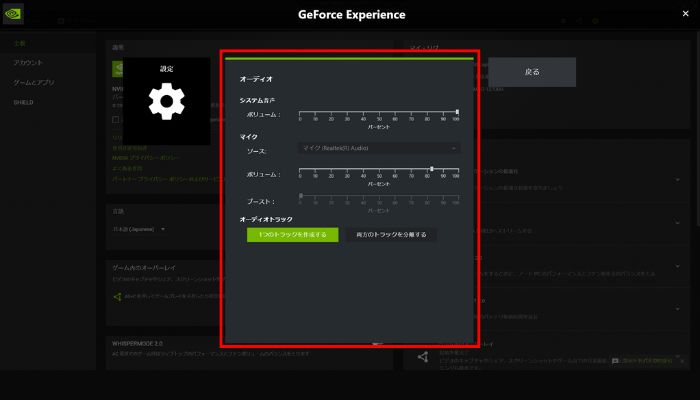
Task: Click the share icon at the bottom right panel
Action: 421,357
